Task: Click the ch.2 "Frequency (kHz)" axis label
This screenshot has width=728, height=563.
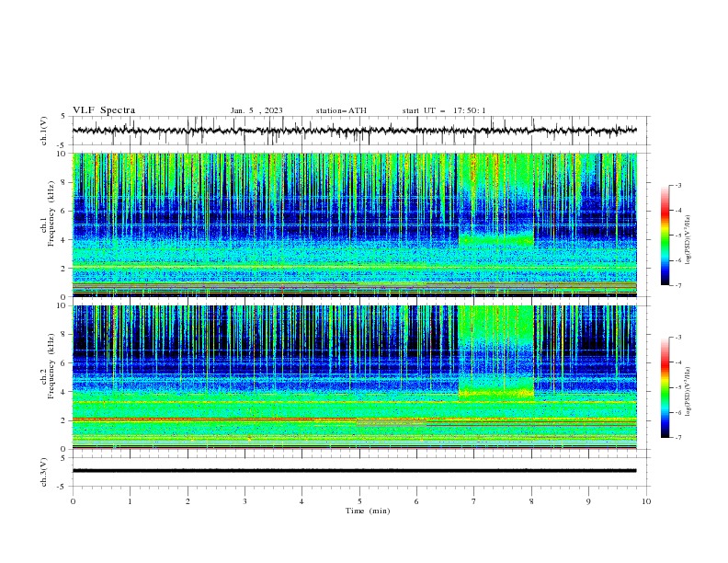Action: coord(51,366)
